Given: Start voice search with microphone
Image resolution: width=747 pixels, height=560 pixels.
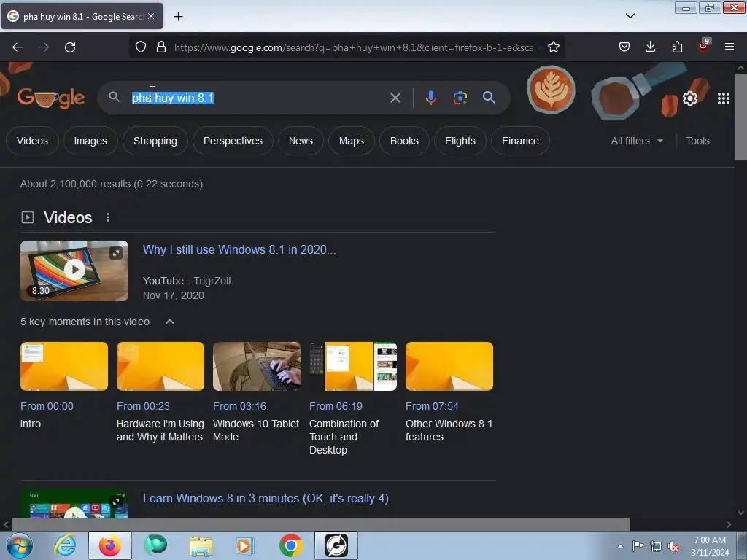Looking at the screenshot, I should tap(430, 98).
